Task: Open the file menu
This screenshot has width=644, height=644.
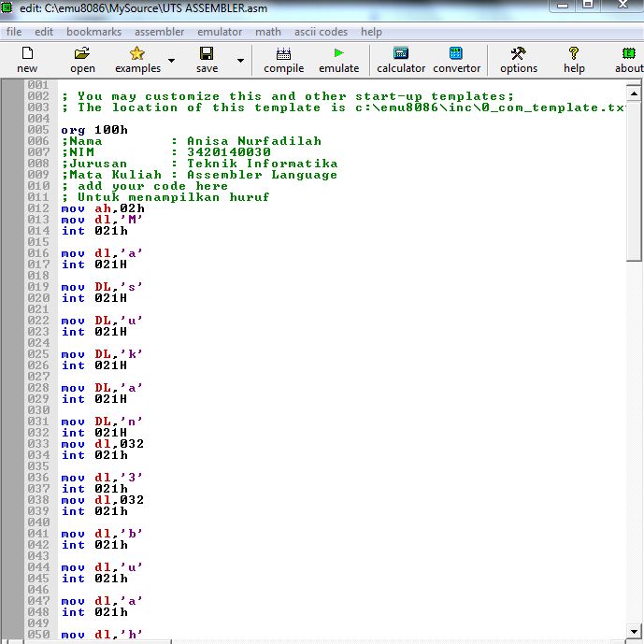Action: (x=14, y=32)
